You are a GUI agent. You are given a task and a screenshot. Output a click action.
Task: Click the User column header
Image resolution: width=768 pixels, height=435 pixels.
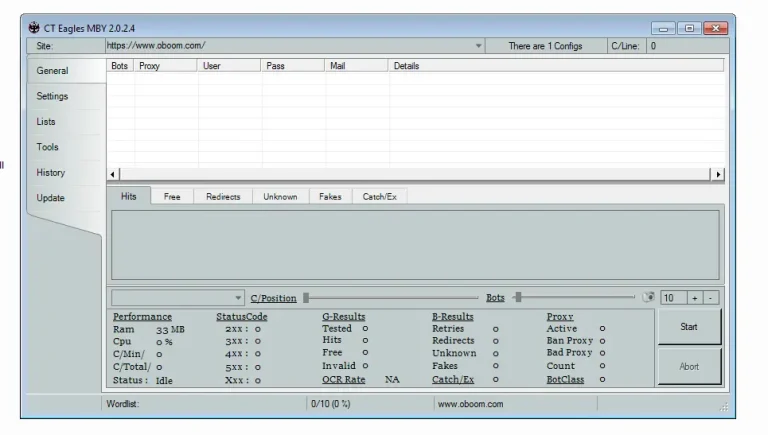[x=229, y=66]
